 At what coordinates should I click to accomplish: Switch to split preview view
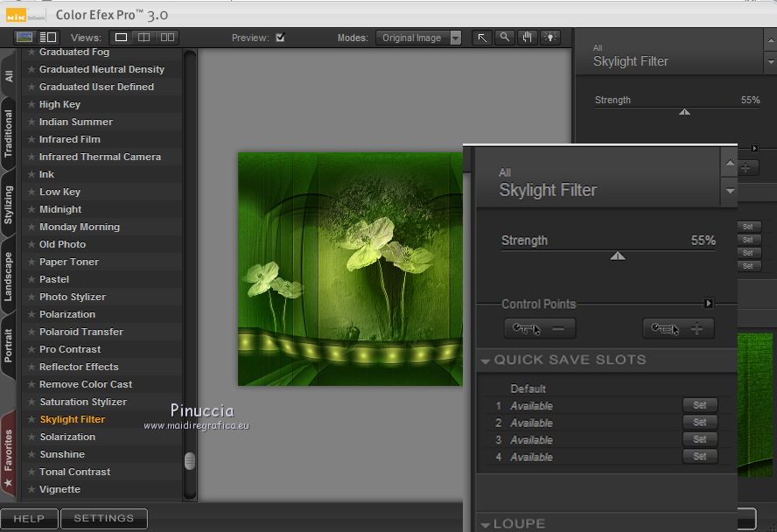(x=144, y=38)
